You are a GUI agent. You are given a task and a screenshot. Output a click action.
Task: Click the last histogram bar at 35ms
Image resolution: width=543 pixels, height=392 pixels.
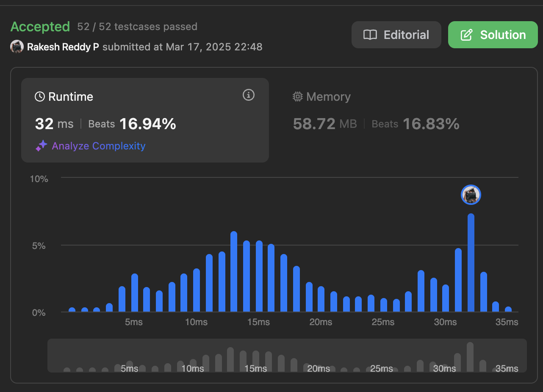[x=508, y=309]
